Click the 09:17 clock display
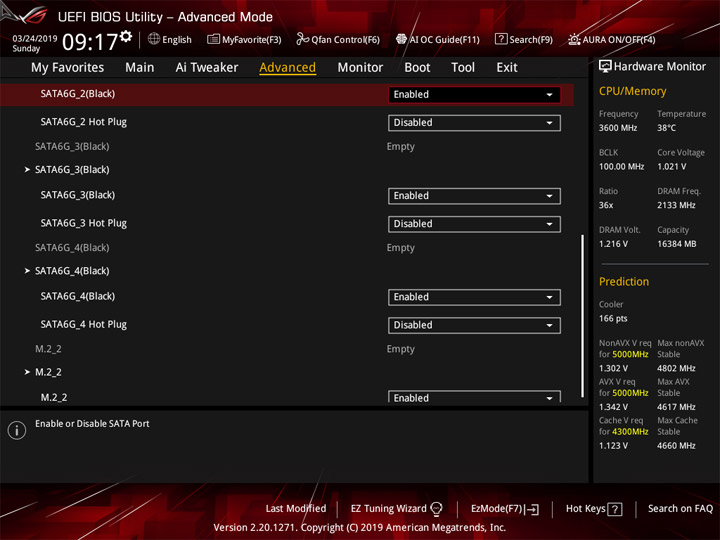This screenshot has height=540, width=720. pyautogui.click(x=90, y=42)
